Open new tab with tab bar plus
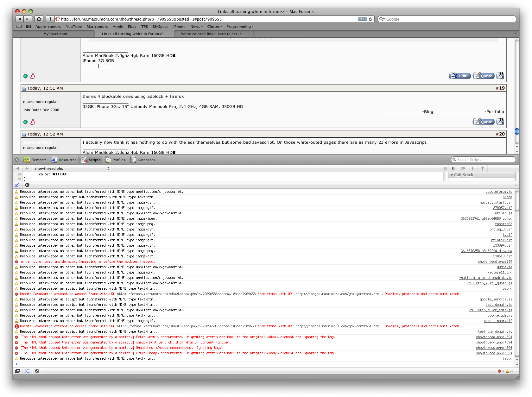Screen dimensions: 532x397 coord(515,34)
